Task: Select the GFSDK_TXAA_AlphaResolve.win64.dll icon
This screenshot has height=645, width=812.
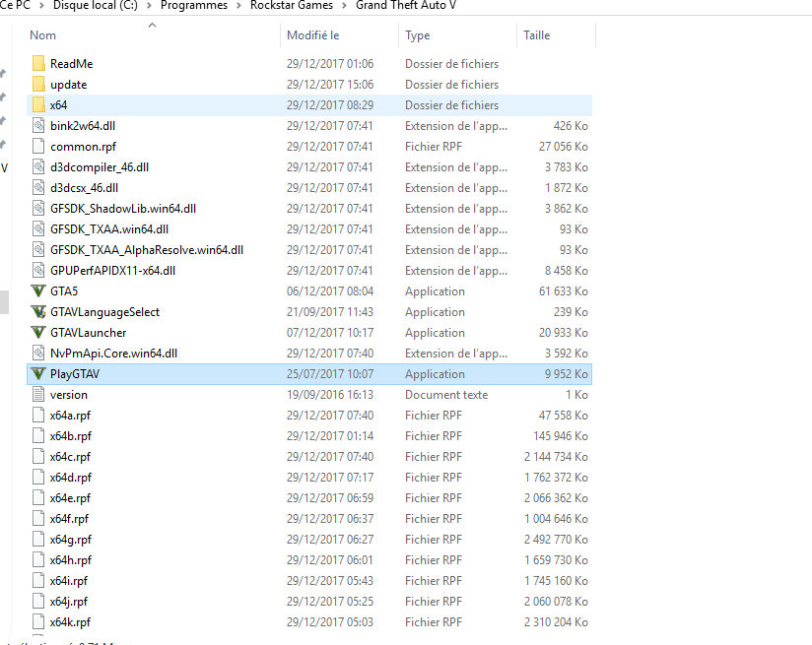Action: [x=38, y=250]
